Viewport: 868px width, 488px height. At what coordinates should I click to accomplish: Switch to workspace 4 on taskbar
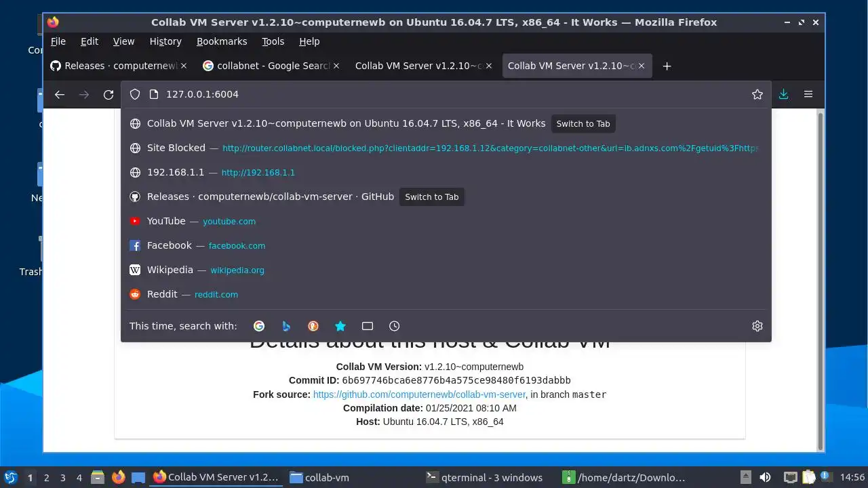point(79,478)
